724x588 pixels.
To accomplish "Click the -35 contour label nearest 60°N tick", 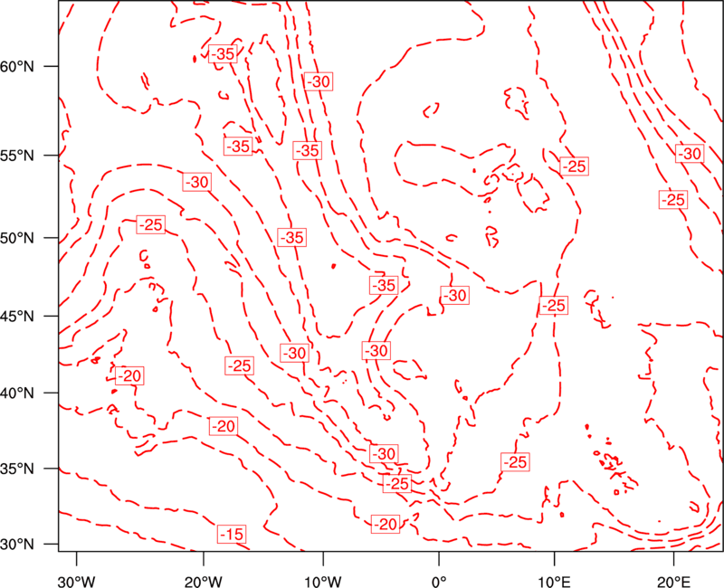I will pos(223,54).
